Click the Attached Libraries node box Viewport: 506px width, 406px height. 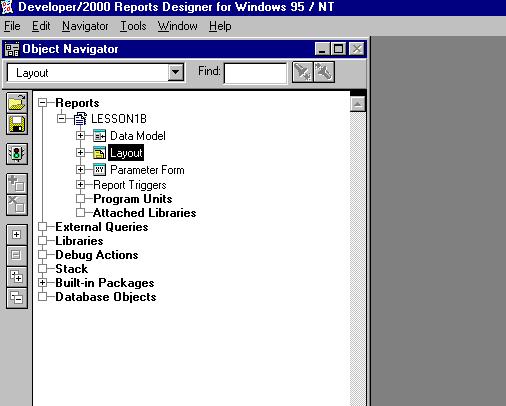point(80,212)
